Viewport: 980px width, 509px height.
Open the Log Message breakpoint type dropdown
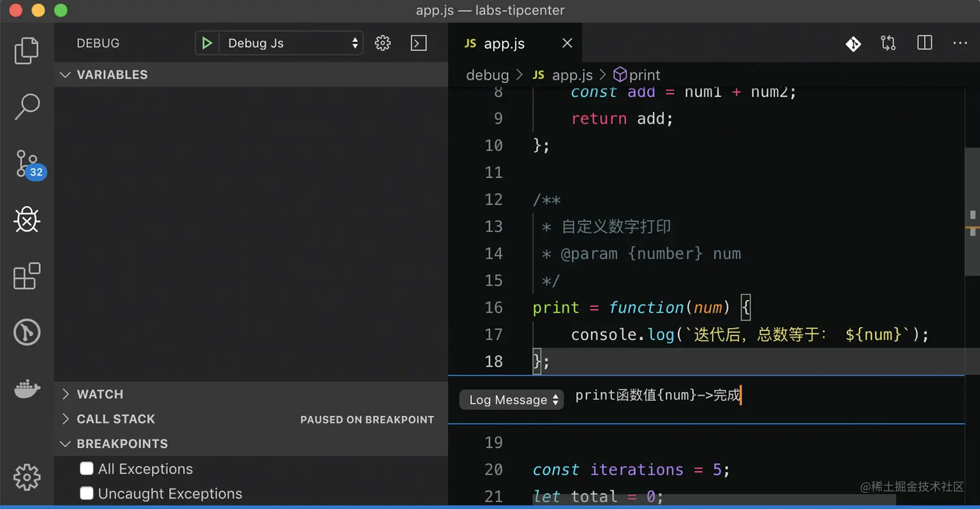(512, 400)
